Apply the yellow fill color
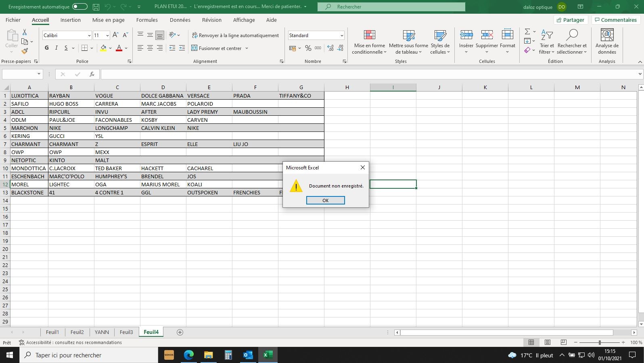 tap(103, 48)
